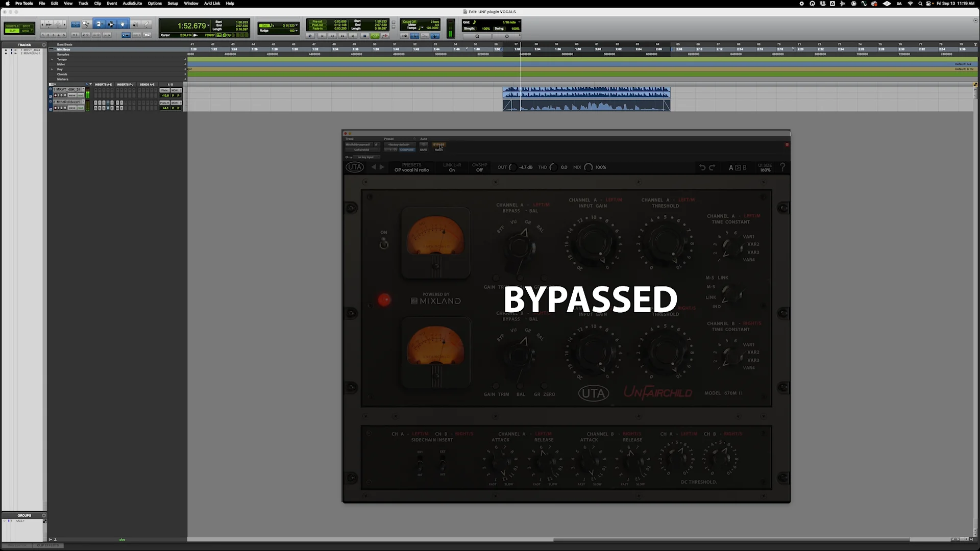The height and width of the screenshot is (551, 980).
Task: Open the plugin help question mark
Action: point(782,167)
